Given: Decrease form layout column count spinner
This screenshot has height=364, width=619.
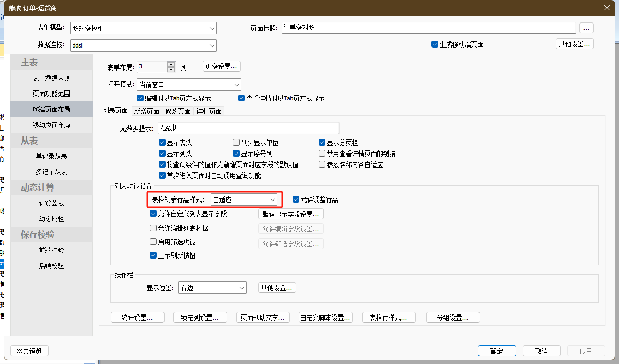Looking at the screenshot, I should (171, 69).
